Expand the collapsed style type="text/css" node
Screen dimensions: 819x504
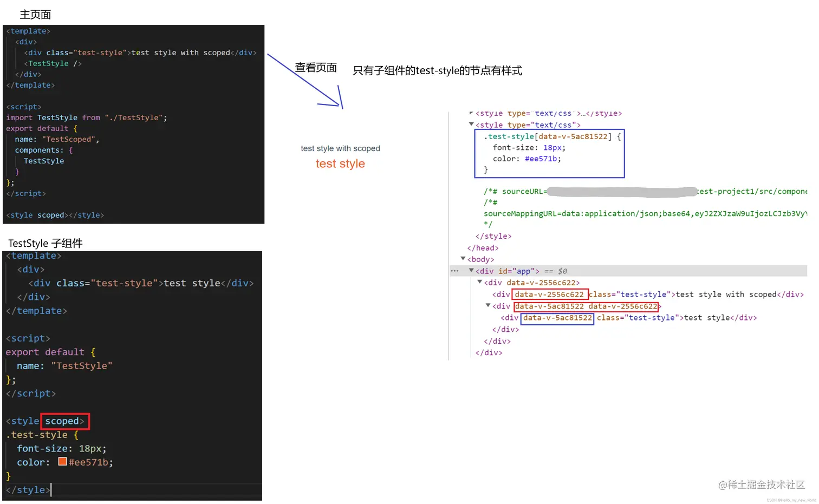pos(471,113)
